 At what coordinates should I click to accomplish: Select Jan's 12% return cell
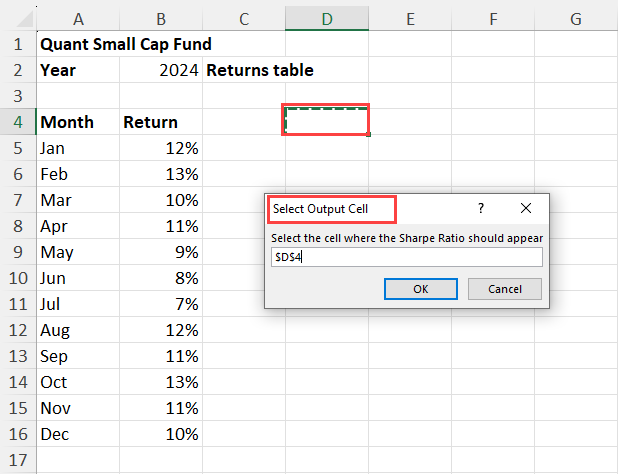pos(161,148)
